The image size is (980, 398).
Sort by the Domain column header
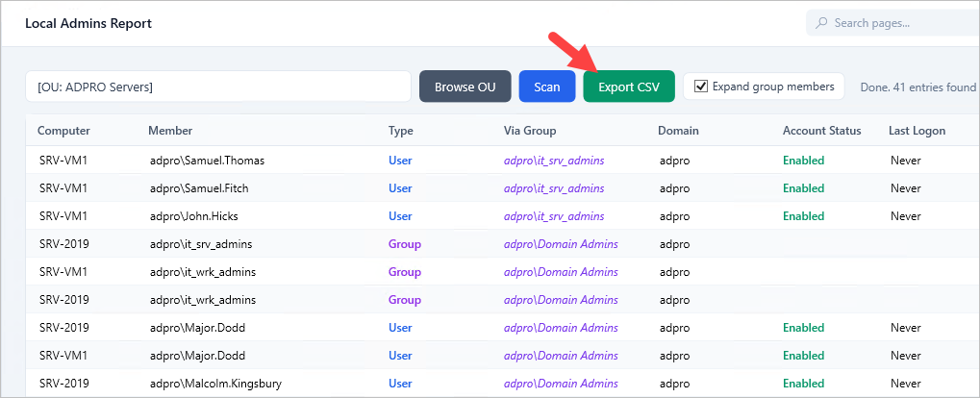click(x=678, y=131)
